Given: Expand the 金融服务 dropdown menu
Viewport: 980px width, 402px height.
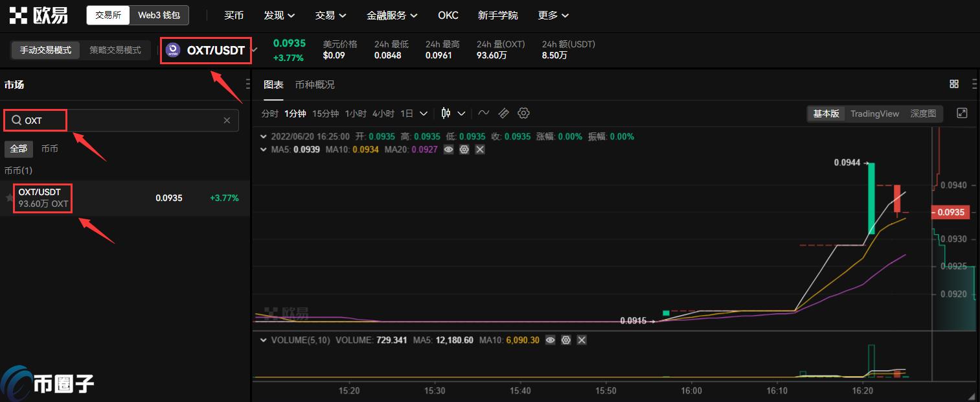Looking at the screenshot, I should (392, 15).
